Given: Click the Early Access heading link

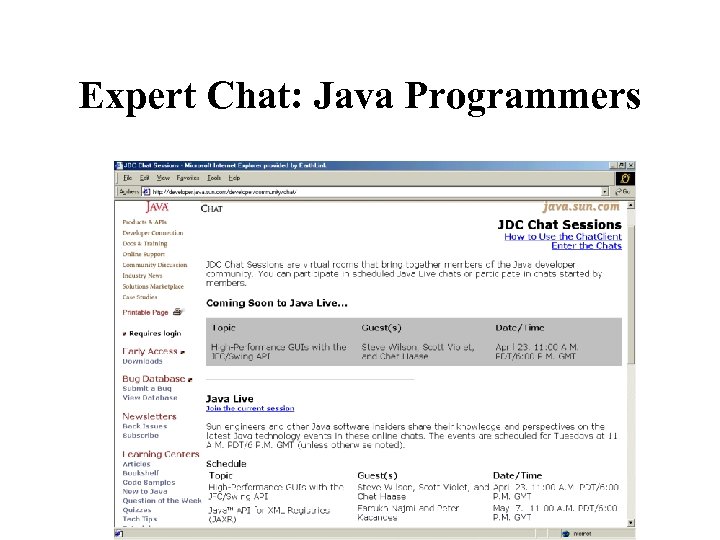Looking at the screenshot, I should coord(150,351).
